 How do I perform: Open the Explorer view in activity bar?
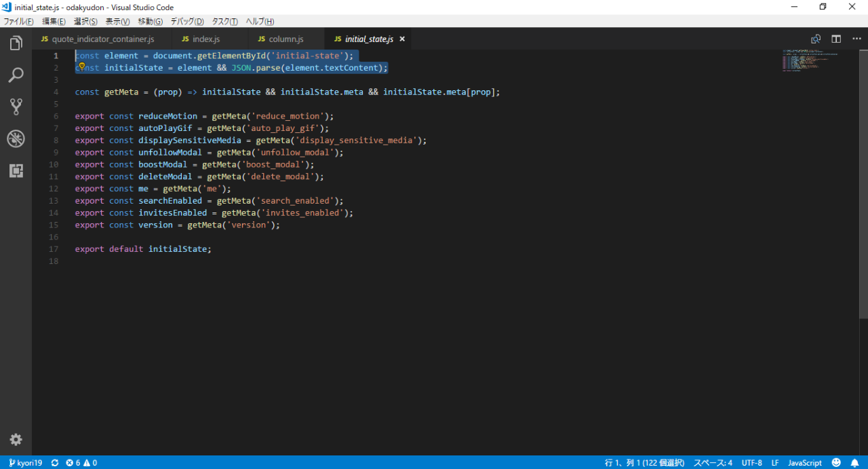pos(16,43)
